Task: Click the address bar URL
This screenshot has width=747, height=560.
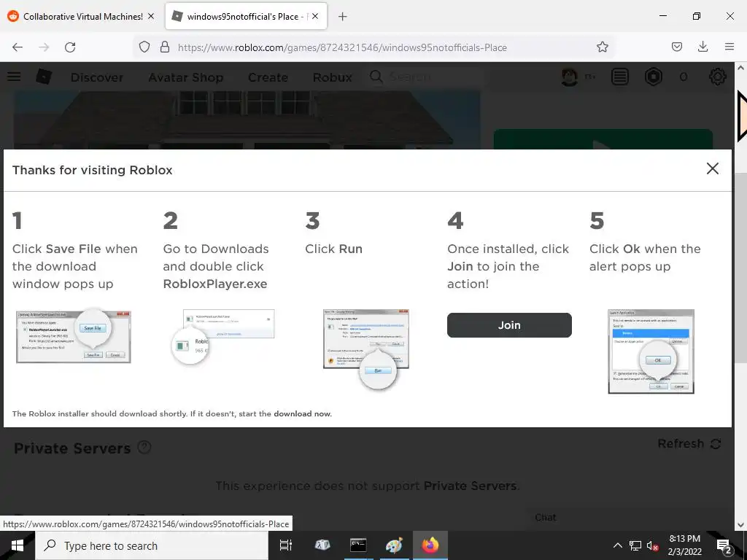Action: point(342,47)
